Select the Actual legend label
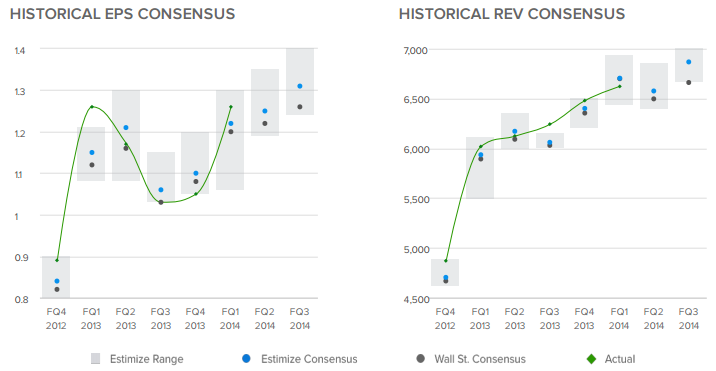This screenshot has width=716, height=371. pos(620,359)
